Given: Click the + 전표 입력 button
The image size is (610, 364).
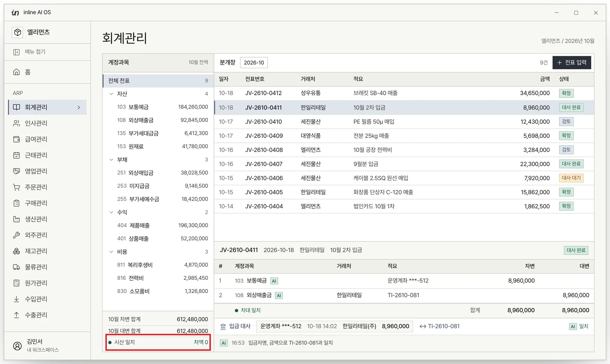Looking at the screenshot, I should tap(571, 62).
